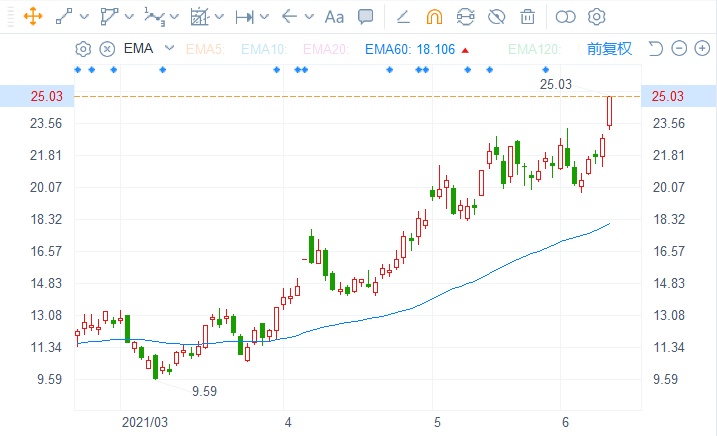The image size is (717, 436).
Task: Open chart settings gear in top toolbar
Action: (x=597, y=16)
